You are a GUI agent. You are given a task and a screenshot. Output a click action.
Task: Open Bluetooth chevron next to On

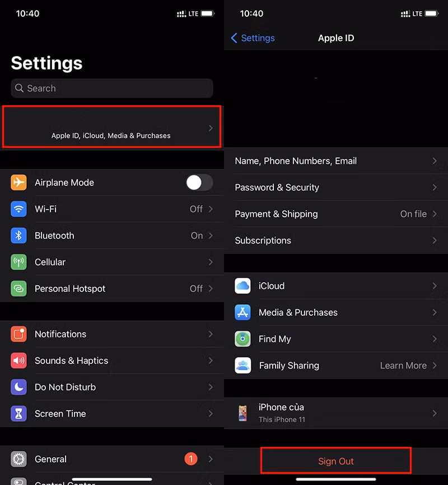pos(211,236)
